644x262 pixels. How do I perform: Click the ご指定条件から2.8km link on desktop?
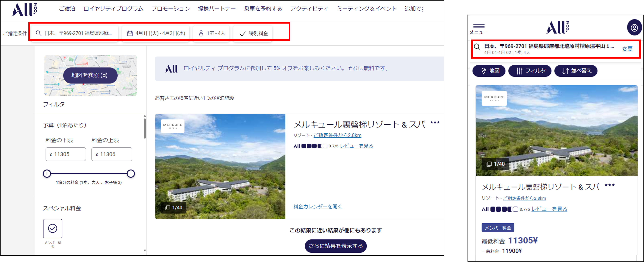coord(337,135)
